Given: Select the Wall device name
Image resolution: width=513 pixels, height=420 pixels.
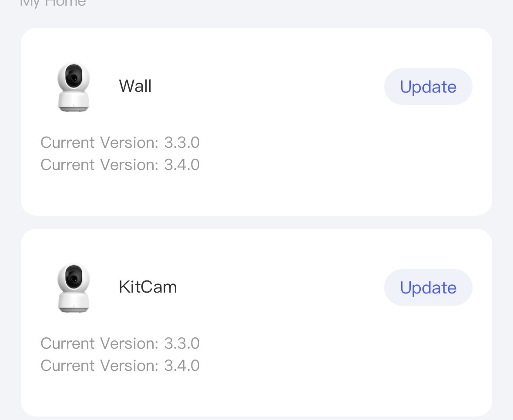Looking at the screenshot, I should coord(135,86).
